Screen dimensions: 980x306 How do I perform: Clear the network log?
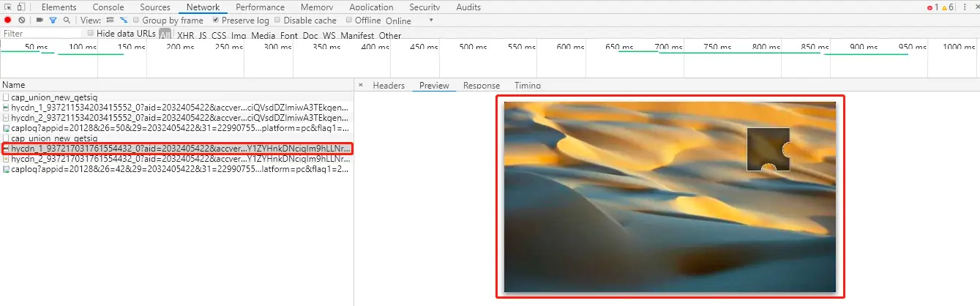22,20
